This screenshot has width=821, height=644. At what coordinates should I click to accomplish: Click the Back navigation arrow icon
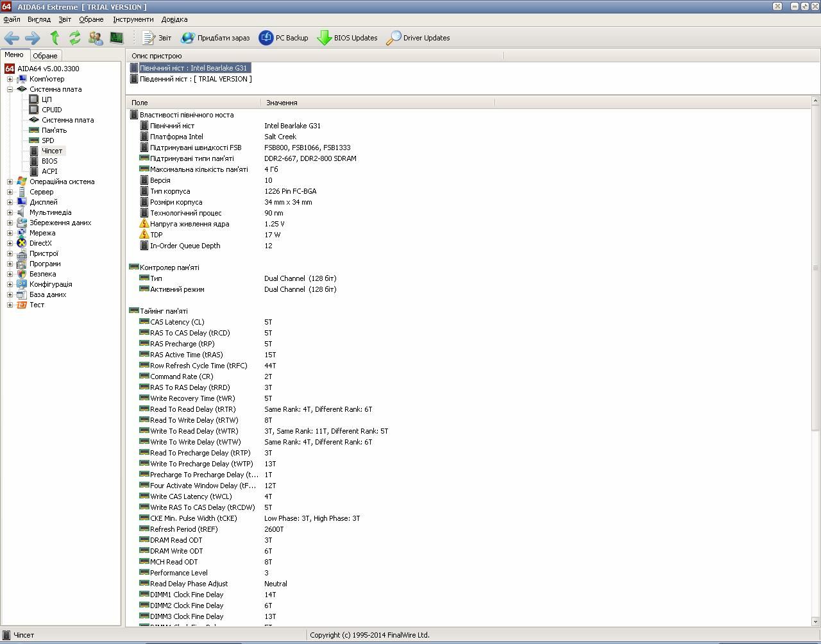(x=12, y=38)
